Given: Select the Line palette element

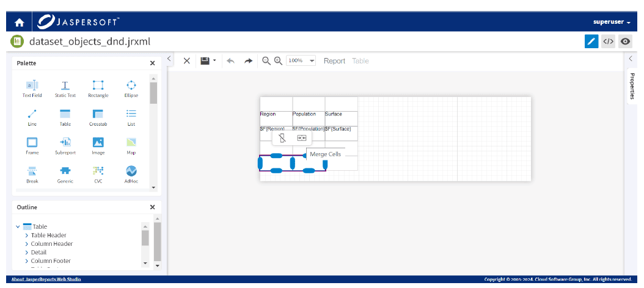Looking at the screenshot, I should (x=32, y=117).
